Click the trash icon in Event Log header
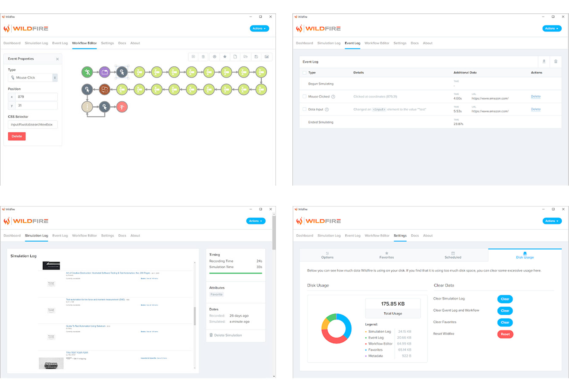 click(556, 62)
